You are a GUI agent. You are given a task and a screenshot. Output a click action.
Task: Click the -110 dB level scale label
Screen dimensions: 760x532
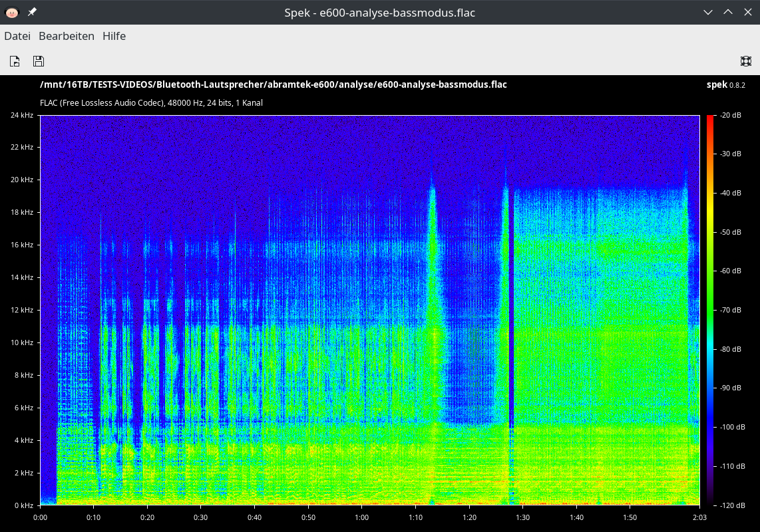(732, 466)
